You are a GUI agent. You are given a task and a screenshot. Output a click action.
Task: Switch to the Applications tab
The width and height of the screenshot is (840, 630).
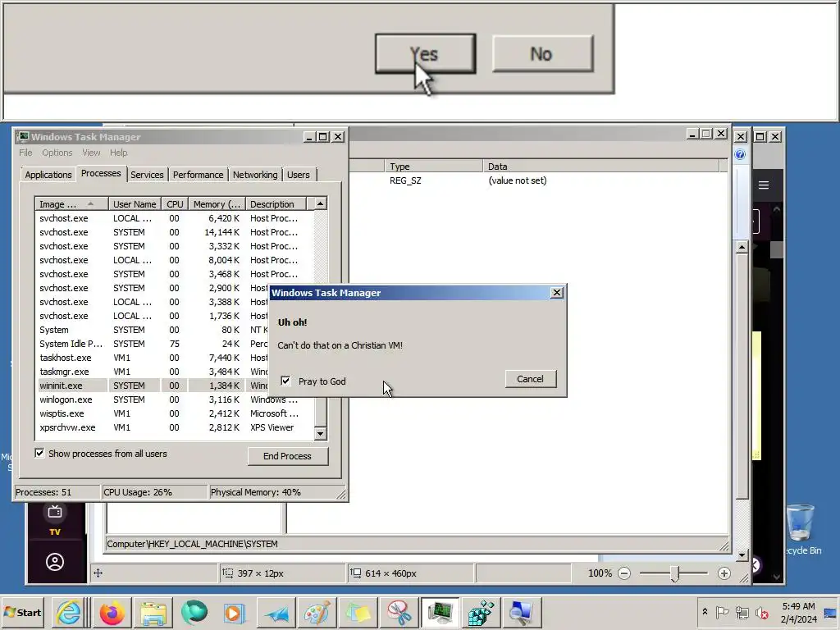coord(48,175)
